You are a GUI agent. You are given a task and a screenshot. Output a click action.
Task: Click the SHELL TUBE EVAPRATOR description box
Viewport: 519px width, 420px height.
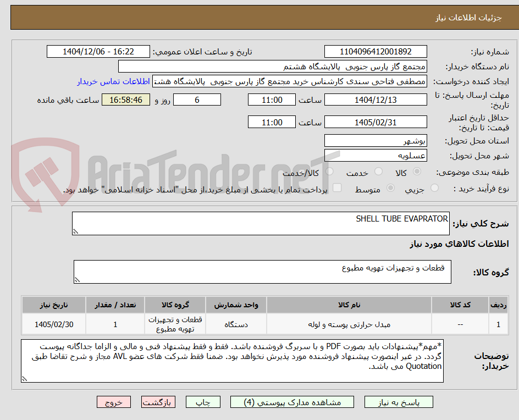pos(261,223)
